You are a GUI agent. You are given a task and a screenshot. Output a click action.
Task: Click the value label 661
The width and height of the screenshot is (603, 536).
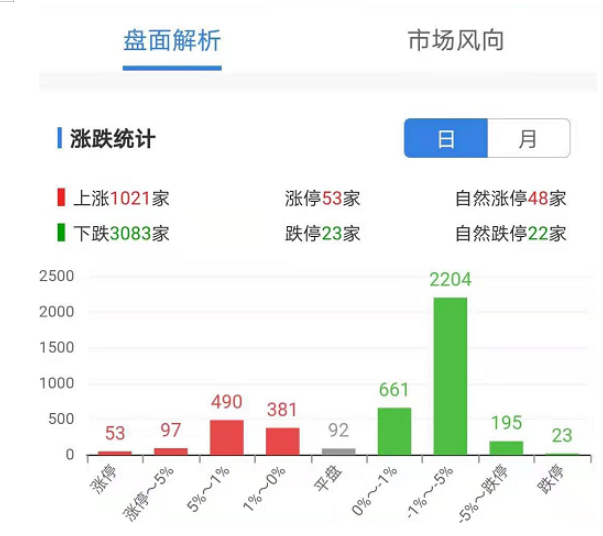pyautogui.click(x=394, y=390)
